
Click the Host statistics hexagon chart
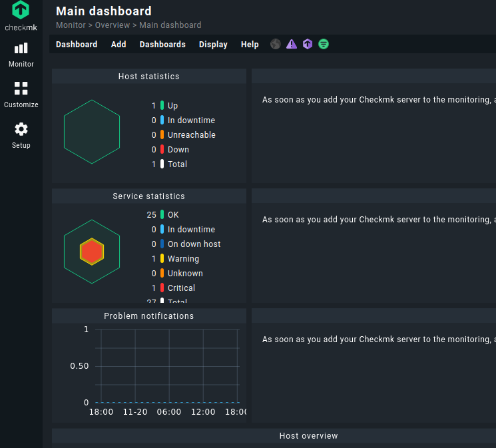tap(92, 132)
